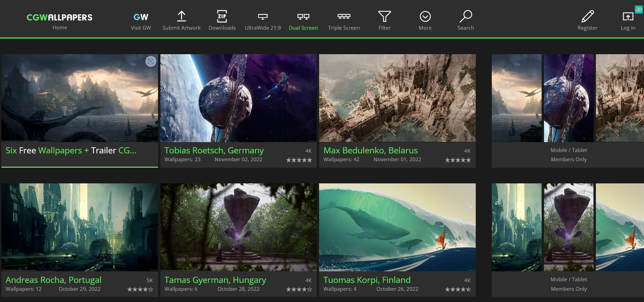Open the Tamas Gyerman forest monument thumbnail
This screenshot has width=644, height=302.
(x=238, y=227)
